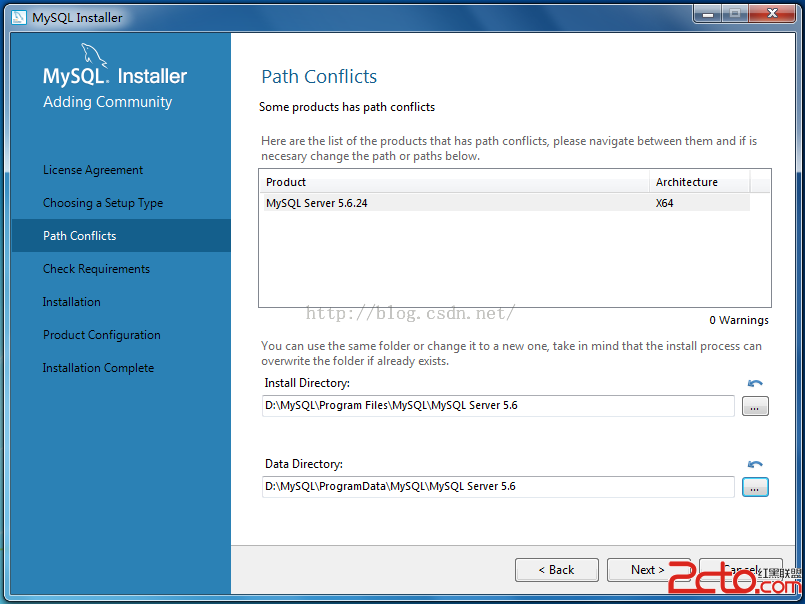Browse for the Install Directory folder

[755, 406]
